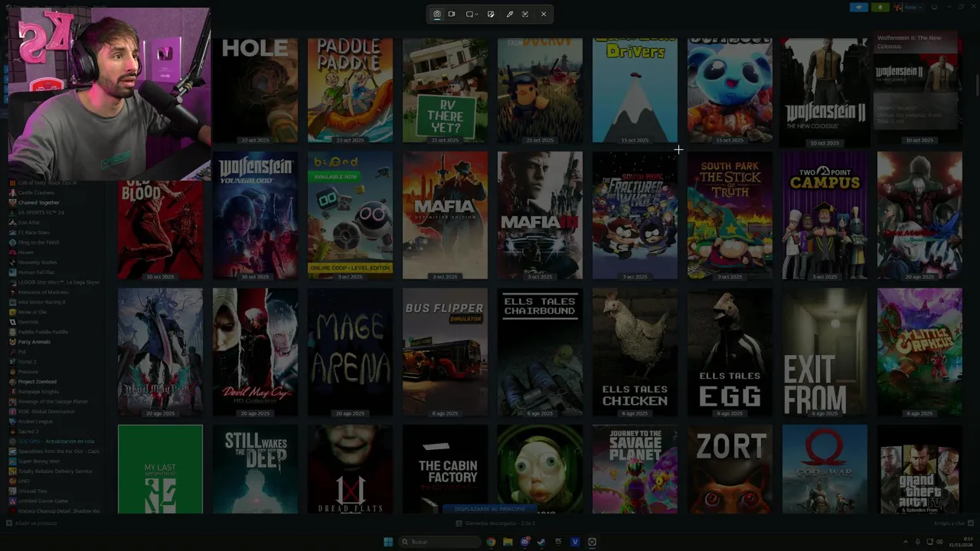The height and width of the screenshot is (551, 980).
Task: Open RV There Yet? game cover
Action: click(x=445, y=90)
